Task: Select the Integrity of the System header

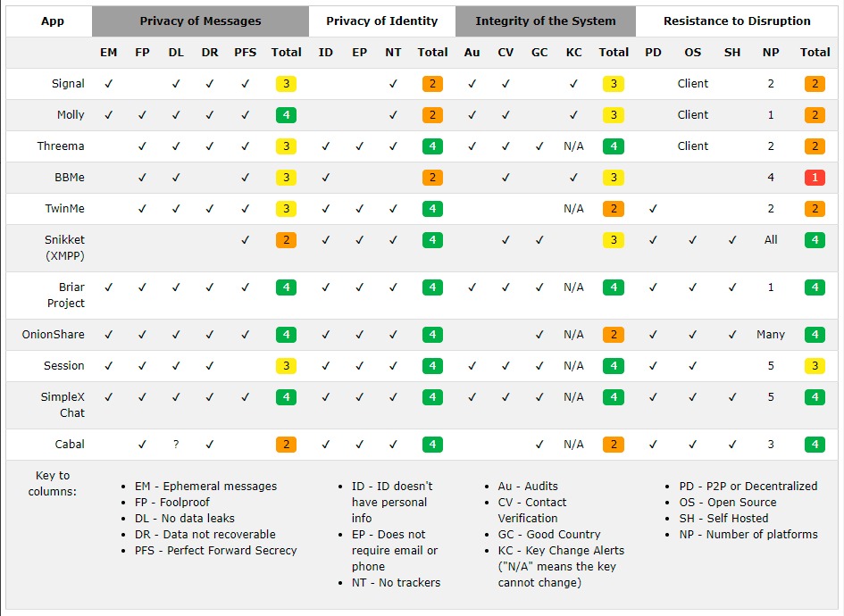Action: pyautogui.click(x=545, y=21)
